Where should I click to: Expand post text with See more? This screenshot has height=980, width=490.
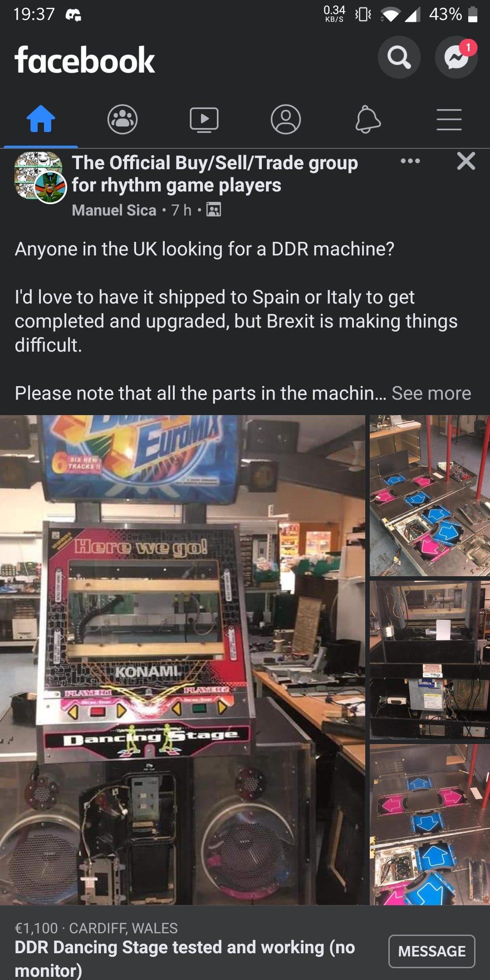coord(431,393)
